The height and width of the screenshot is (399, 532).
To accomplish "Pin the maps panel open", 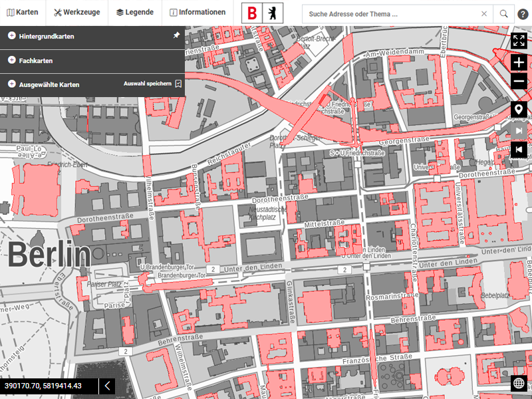I will point(176,36).
